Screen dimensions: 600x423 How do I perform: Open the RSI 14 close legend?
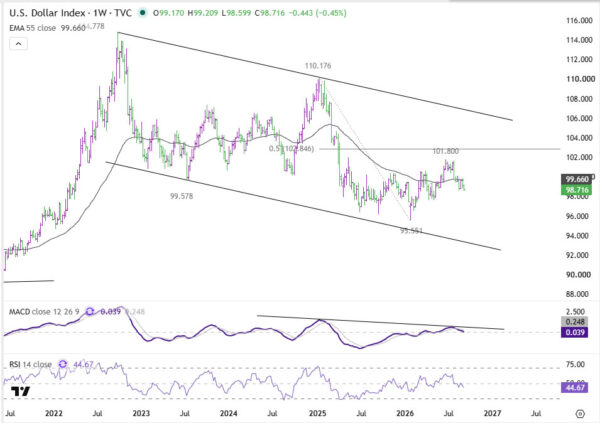coord(30,364)
